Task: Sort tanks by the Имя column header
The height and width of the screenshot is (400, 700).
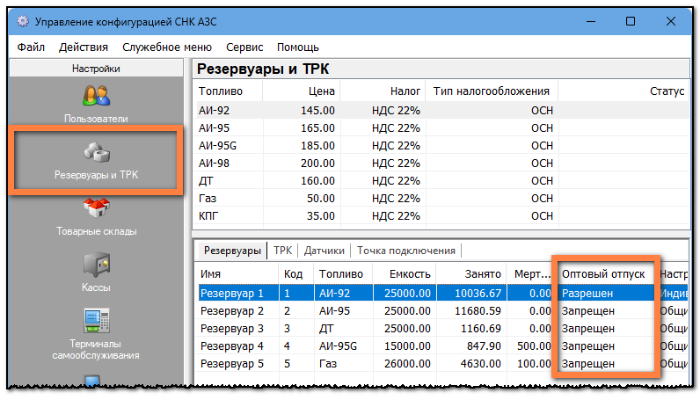Action: 237,274
